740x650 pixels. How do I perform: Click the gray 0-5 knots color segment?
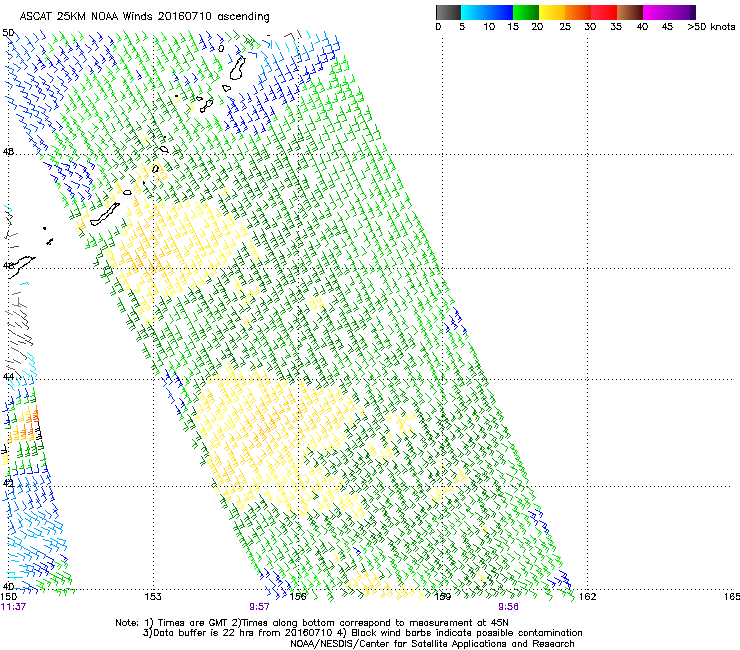448,12
